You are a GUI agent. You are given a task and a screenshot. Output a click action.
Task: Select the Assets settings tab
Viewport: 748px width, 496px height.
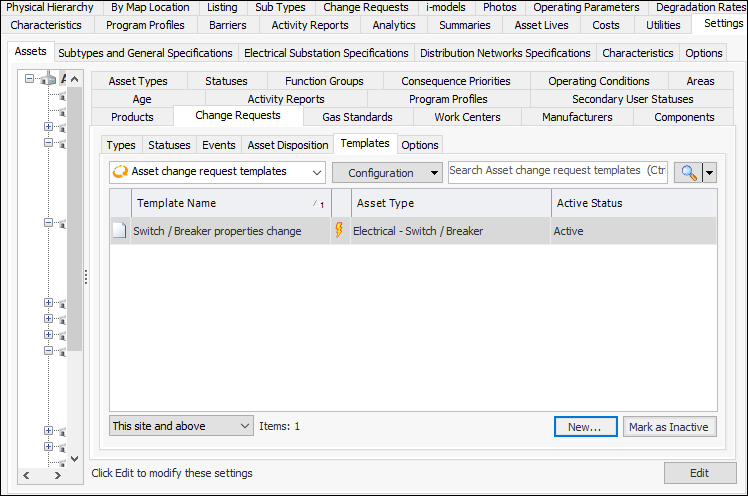click(x=31, y=52)
